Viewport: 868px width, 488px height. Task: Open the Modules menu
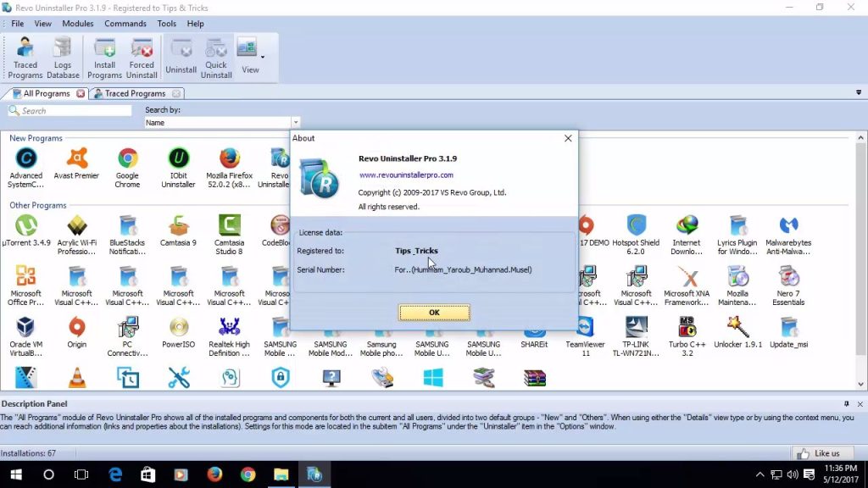[x=77, y=24]
